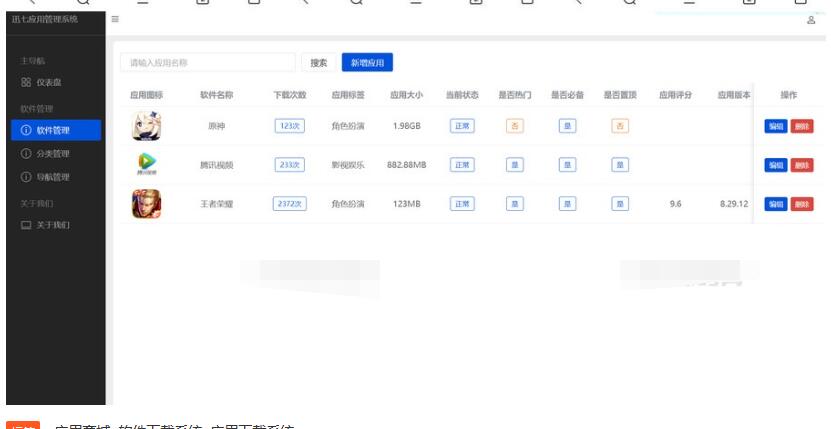Click the 王者荣耀 app icon
This screenshot has height=429, width=831.
click(x=147, y=204)
